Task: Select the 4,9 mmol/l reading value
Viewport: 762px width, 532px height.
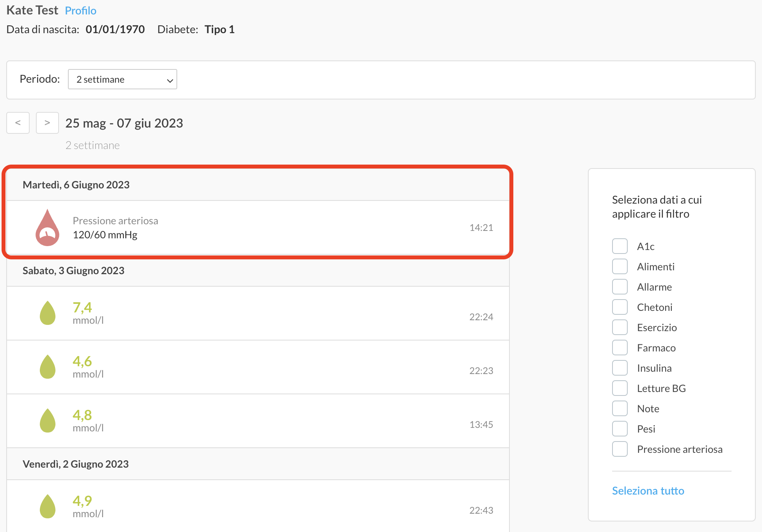Action: 82,501
